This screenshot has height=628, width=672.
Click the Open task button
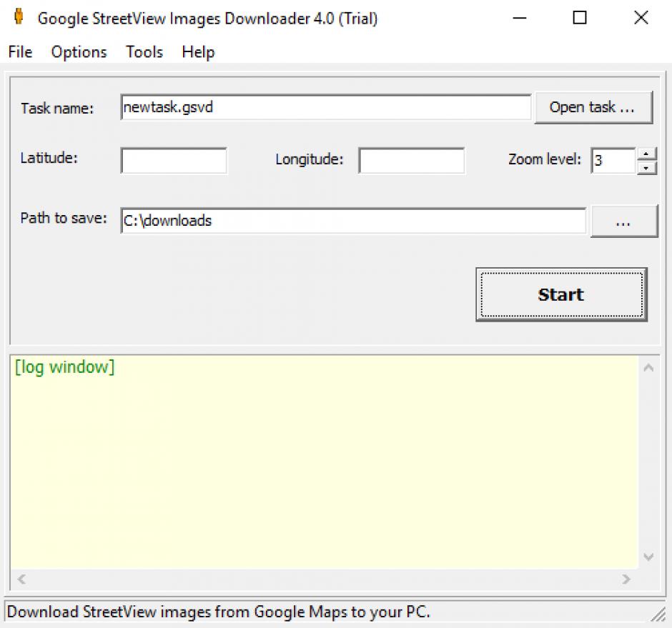coord(593,107)
